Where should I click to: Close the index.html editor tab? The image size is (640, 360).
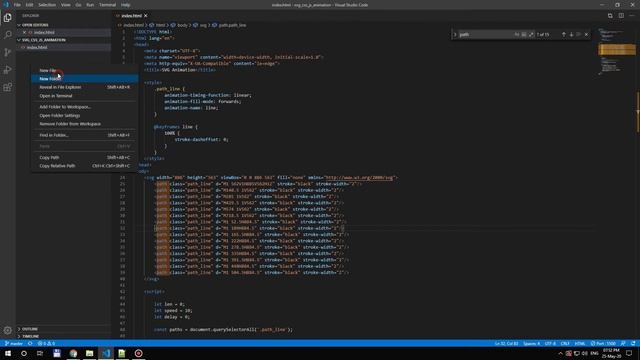[146, 16]
